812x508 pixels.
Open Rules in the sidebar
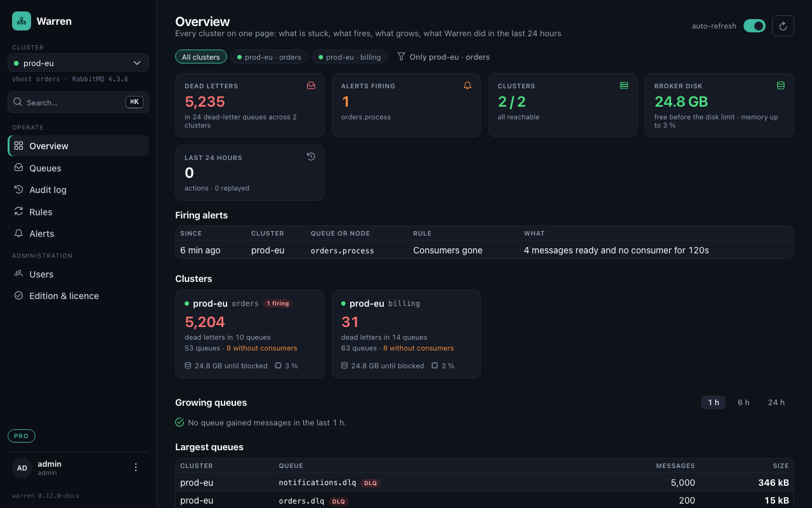pos(78,212)
